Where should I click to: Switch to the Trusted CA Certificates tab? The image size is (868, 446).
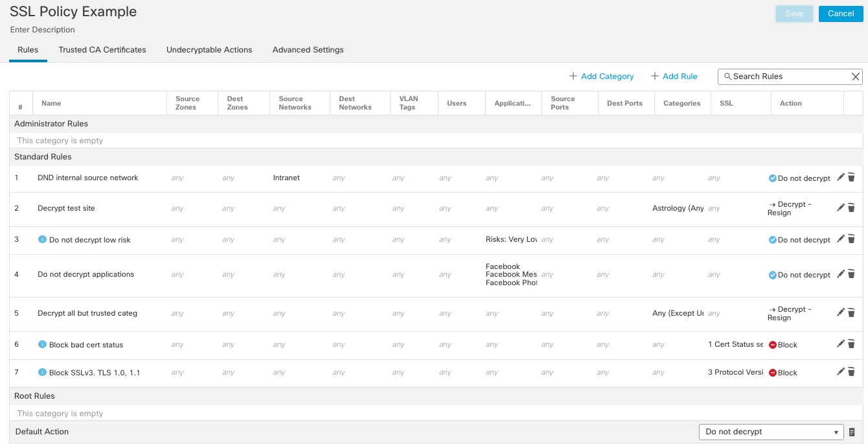102,49
